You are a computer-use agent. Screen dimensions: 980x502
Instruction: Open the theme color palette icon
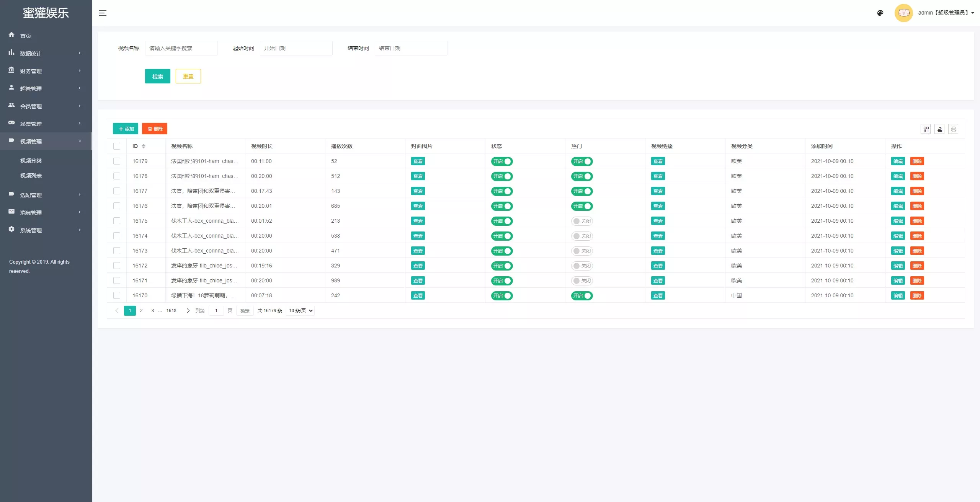tap(880, 13)
